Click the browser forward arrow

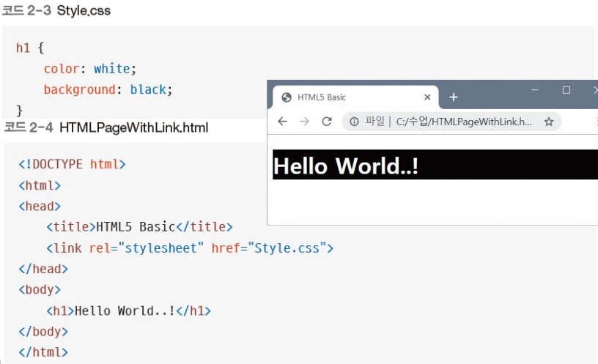tap(304, 122)
